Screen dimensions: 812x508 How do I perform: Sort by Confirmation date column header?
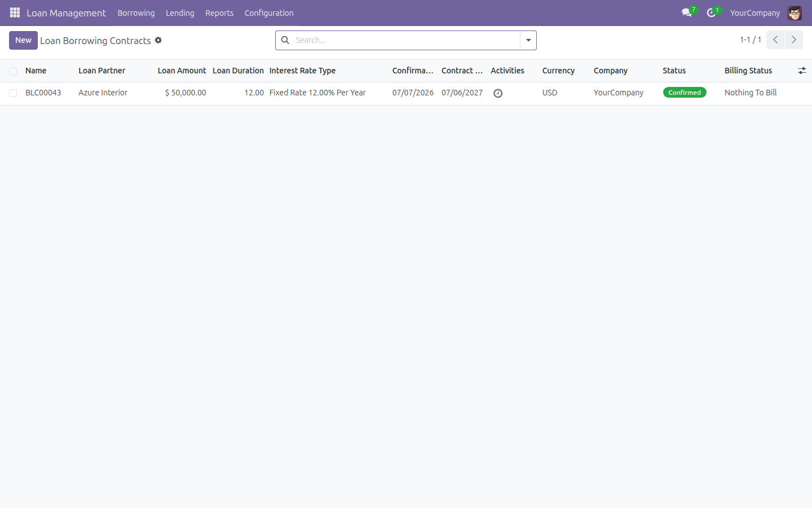(x=413, y=71)
